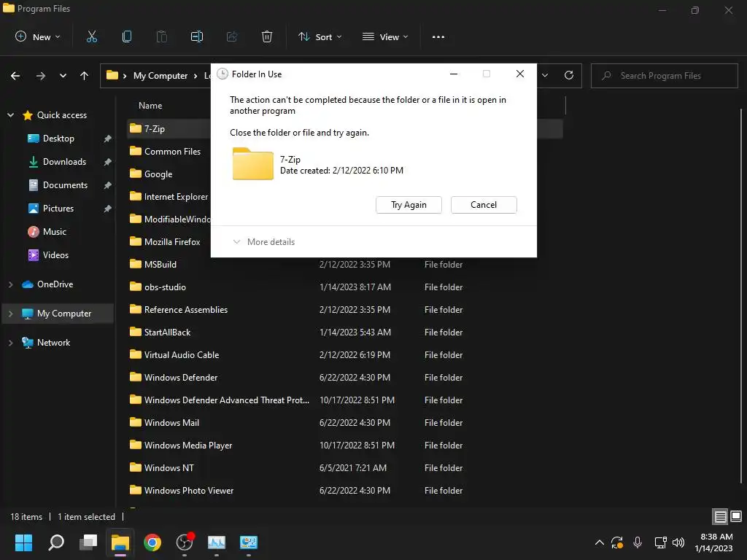
Task: Switch to details view icon in status bar
Action: (720, 516)
